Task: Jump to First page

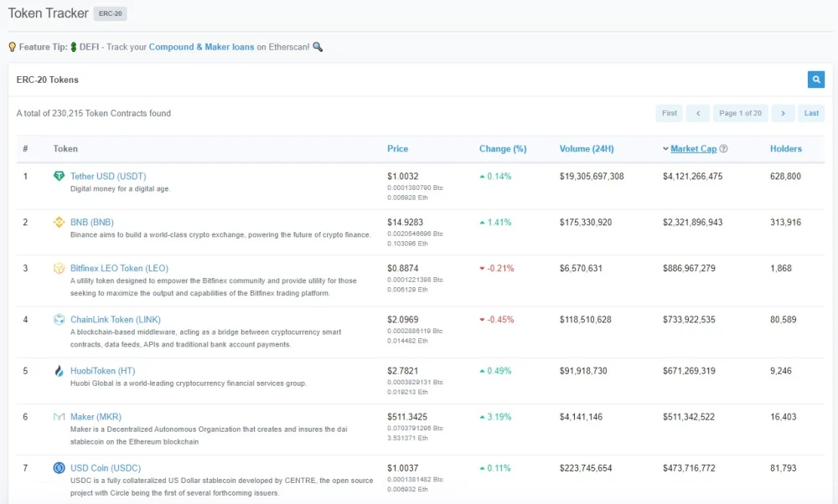Action: [x=669, y=113]
